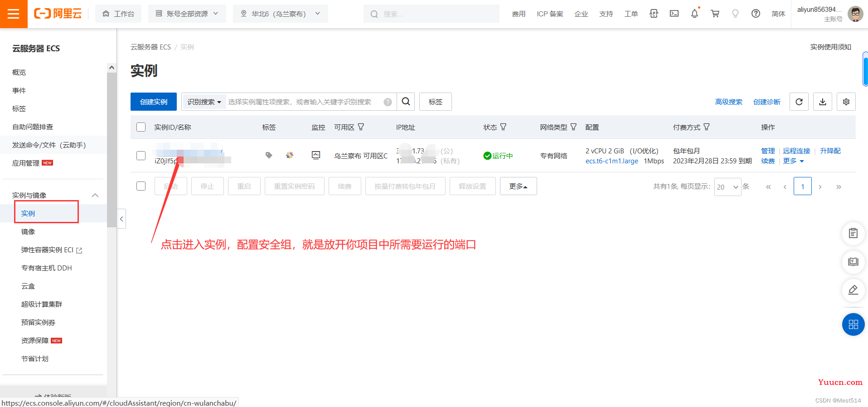This screenshot has width=868, height=407.
Task: Open shopping cart icon
Action: click(x=715, y=14)
